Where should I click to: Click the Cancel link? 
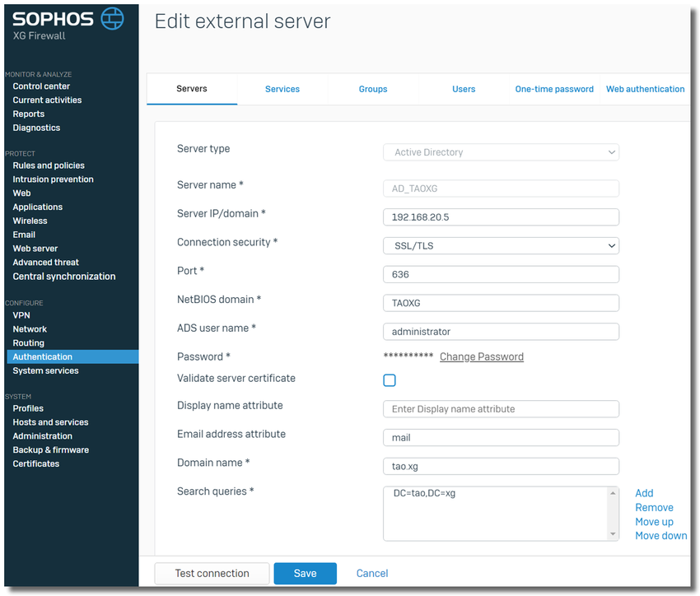coord(372,574)
